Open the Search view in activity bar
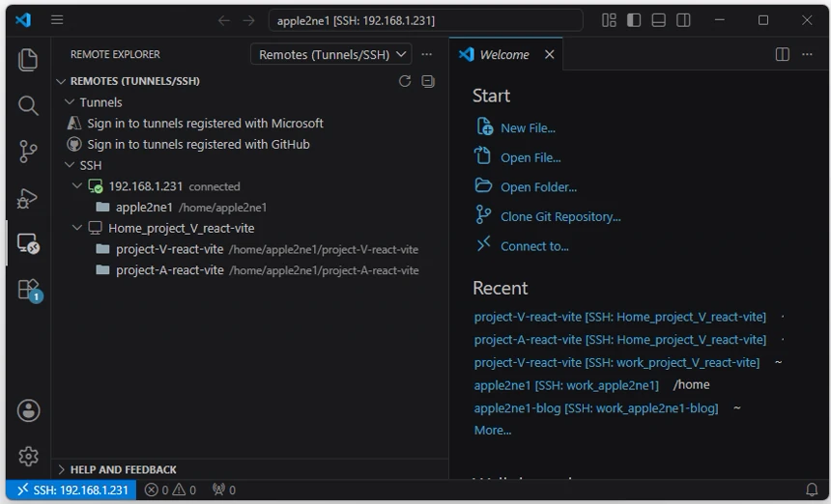Screen dimensions: 831x504 pos(28,105)
